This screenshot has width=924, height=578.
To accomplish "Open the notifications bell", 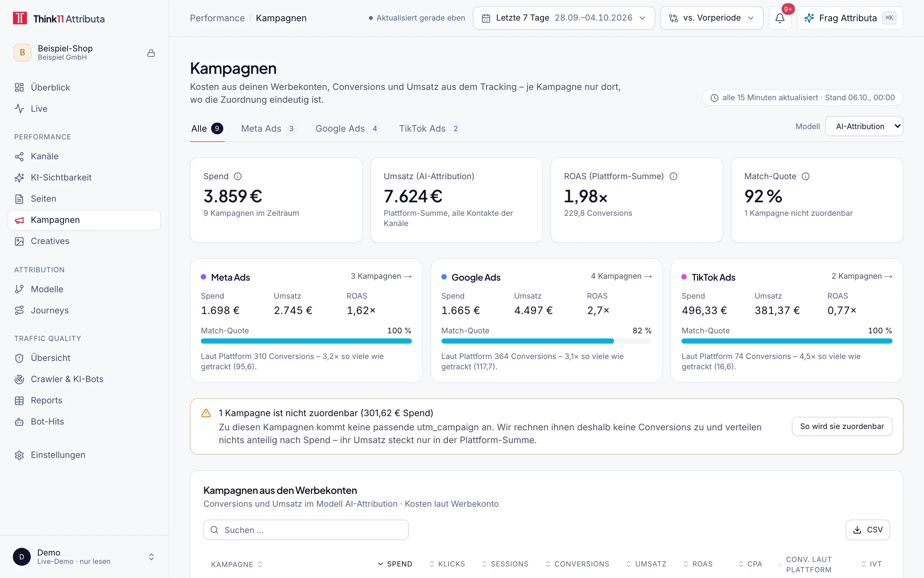I will click(780, 18).
